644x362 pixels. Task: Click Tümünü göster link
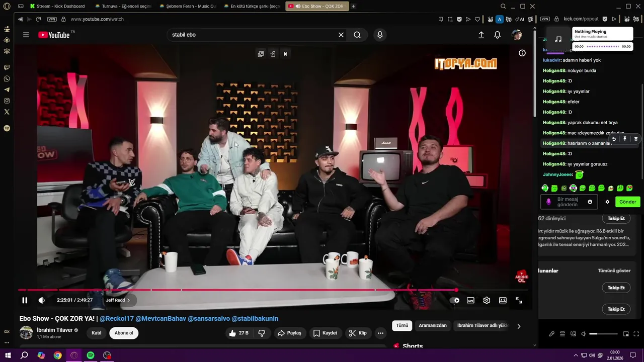pos(614,270)
